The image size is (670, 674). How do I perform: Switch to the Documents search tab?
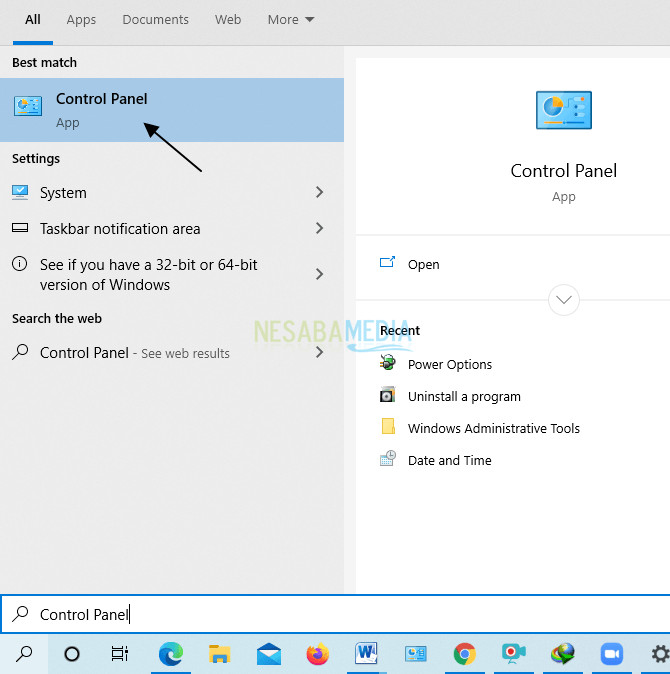pos(155,20)
